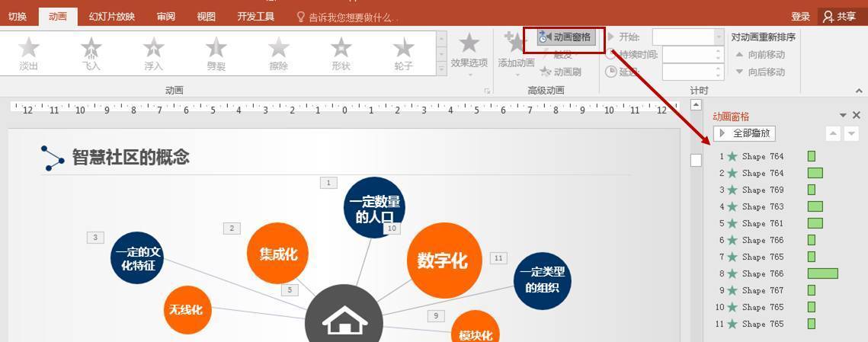Open animation pane options dropdown arrow
The image size is (868, 342).
coord(843,115)
